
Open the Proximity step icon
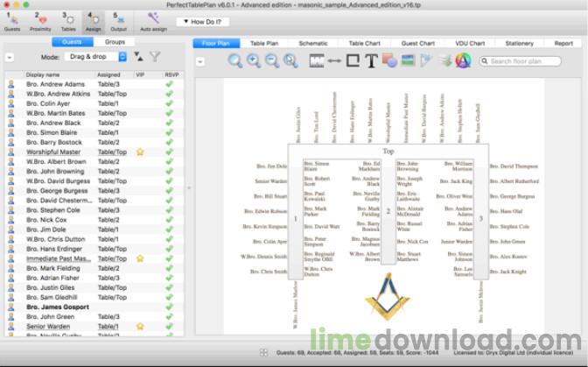[40, 22]
